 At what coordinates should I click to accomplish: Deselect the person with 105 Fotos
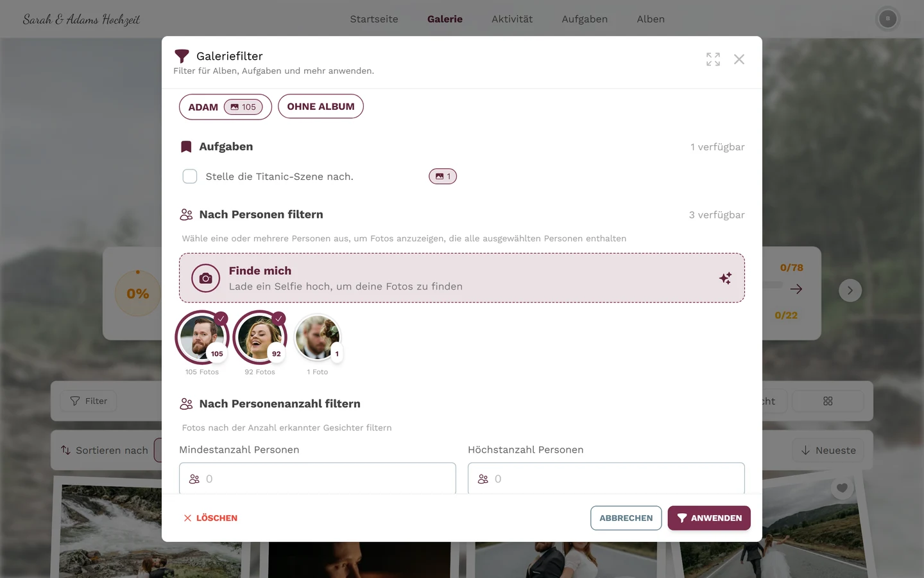pos(202,337)
